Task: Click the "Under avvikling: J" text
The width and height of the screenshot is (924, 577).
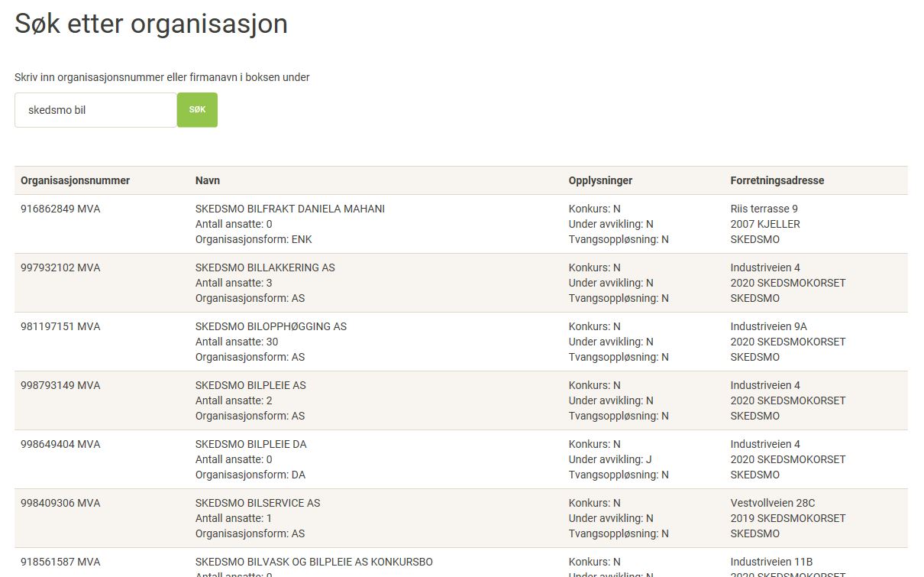Action: (610, 459)
